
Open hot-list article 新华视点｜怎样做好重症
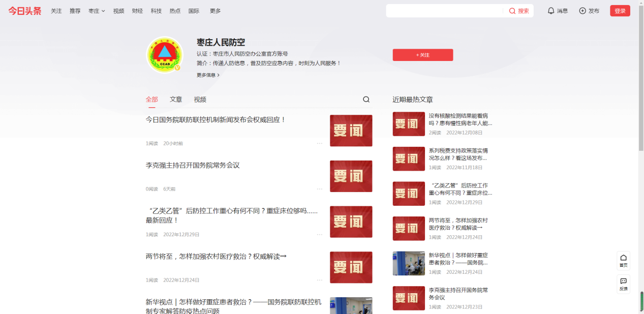point(458,259)
